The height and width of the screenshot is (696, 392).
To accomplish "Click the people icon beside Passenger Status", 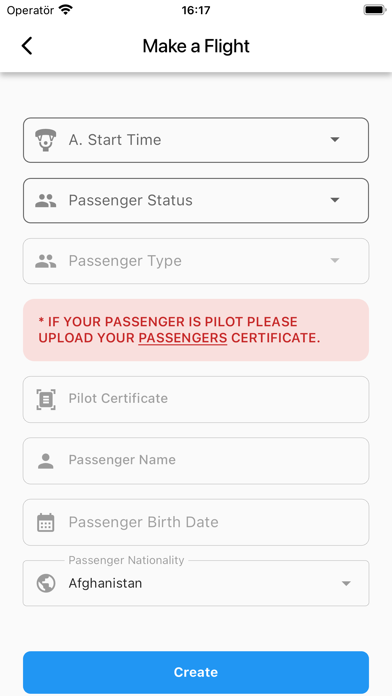I will tap(46, 201).
